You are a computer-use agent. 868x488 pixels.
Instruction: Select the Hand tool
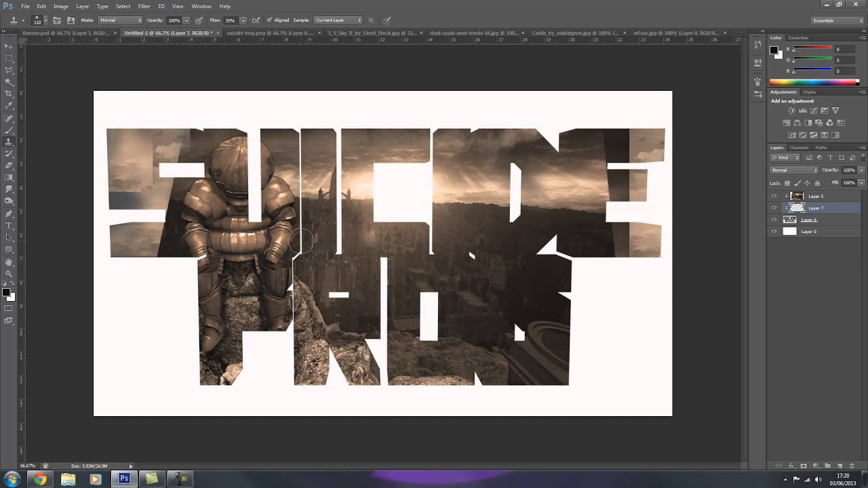[9, 262]
